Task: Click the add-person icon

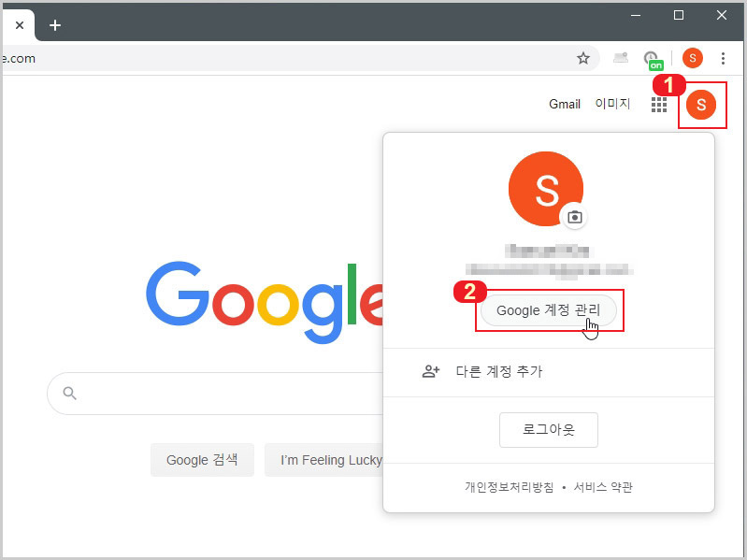Action: click(431, 371)
